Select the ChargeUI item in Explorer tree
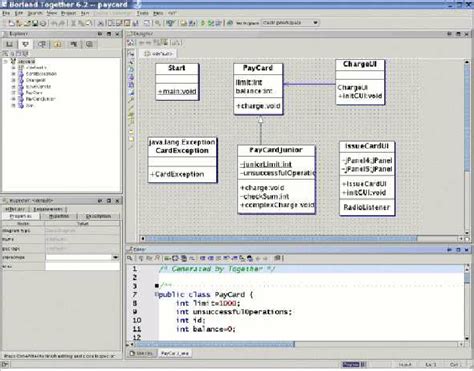Screen dimensions: 474x371 pos(35,80)
